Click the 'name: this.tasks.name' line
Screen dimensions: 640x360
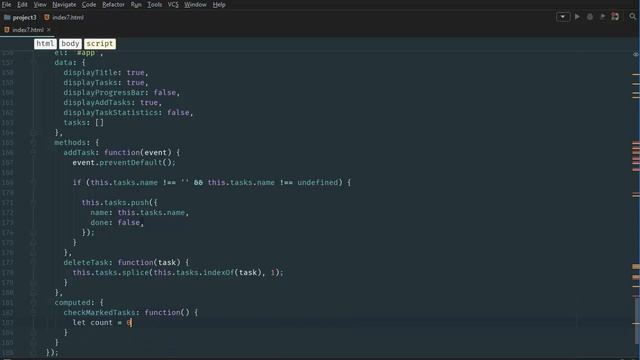pyautogui.click(x=140, y=213)
